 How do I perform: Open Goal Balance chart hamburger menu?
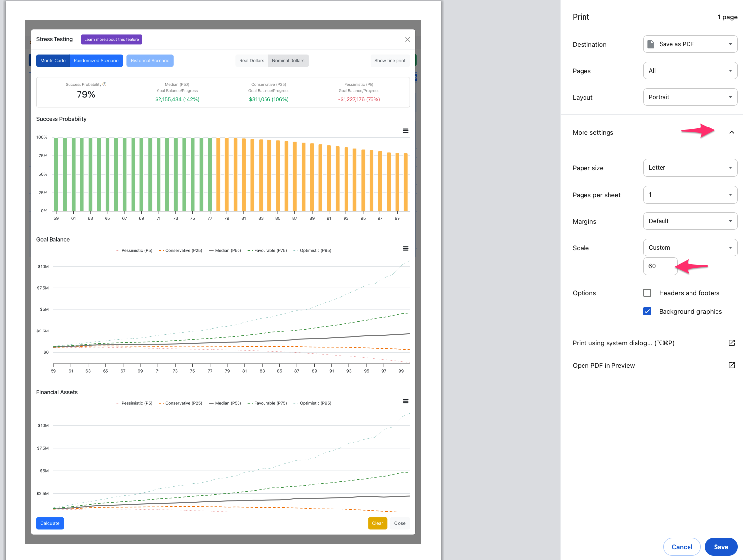406,249
